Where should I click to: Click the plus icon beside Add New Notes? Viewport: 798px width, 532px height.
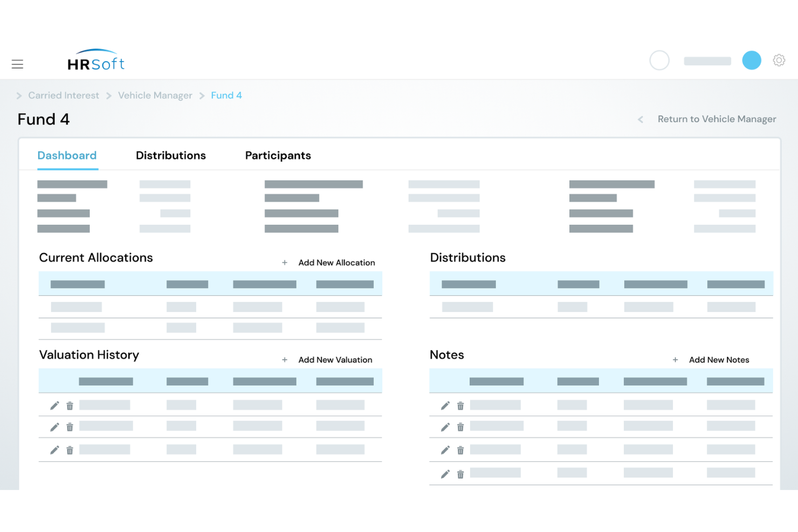(x=675, y=360)
